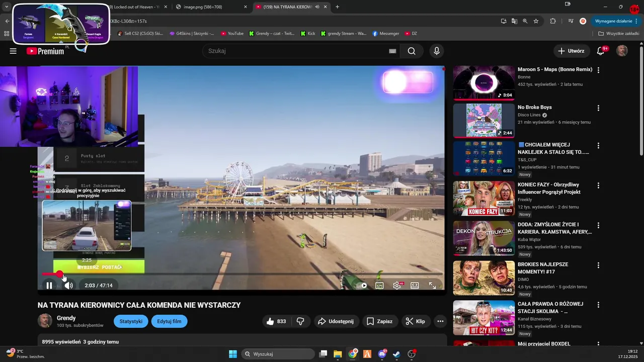Click Wymagane działanie button

[x=616, y=21]
